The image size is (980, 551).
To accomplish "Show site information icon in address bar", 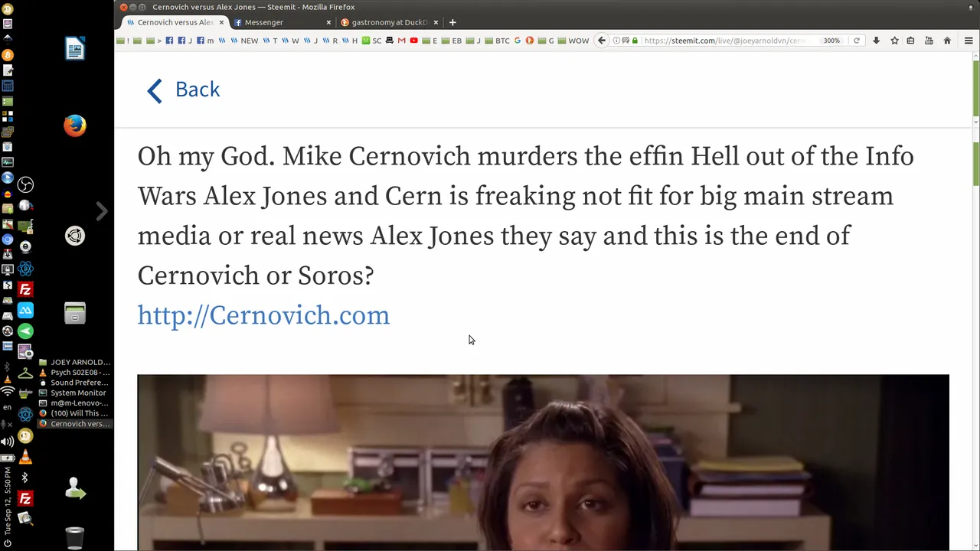I will point(616,41).
